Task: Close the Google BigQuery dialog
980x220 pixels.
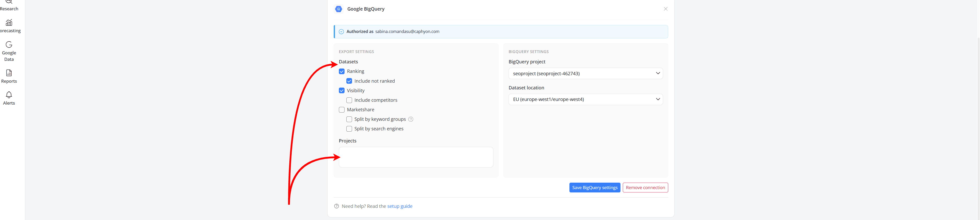Action: point(665,9)
